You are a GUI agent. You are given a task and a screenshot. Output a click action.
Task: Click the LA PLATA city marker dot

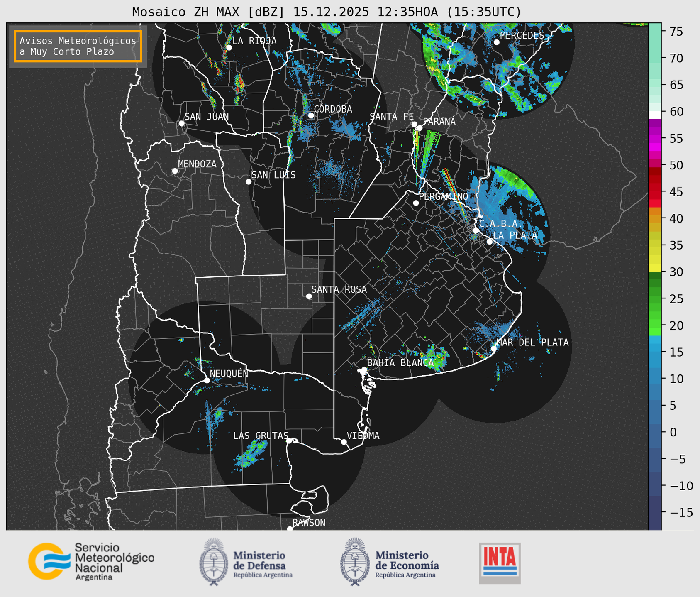tap(490, 242)
